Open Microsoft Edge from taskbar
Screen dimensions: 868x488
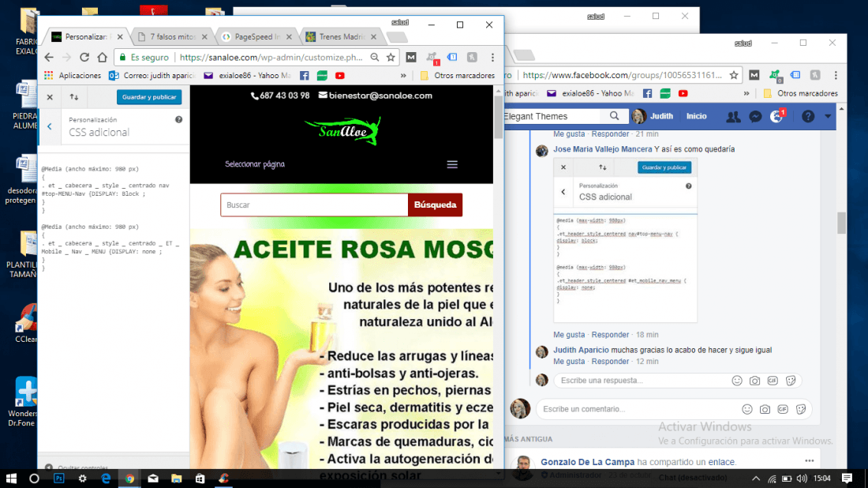click(x=106, y=479)
